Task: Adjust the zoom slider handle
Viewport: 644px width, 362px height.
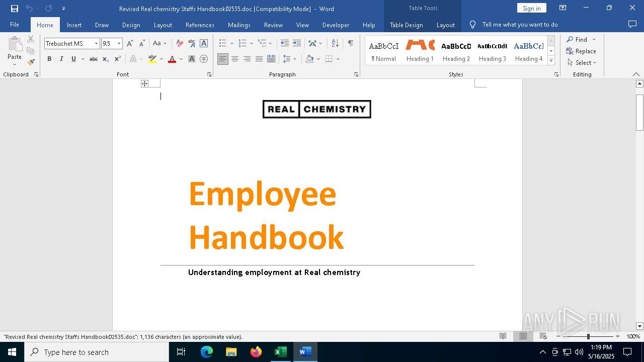Action: pyautogui.click(x=588, y=336)
